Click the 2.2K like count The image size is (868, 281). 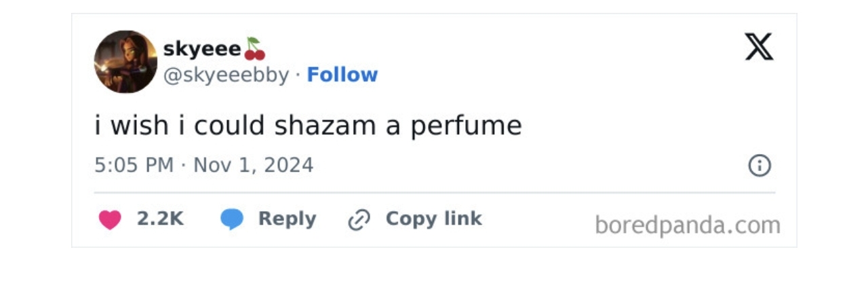click(160, 219)
